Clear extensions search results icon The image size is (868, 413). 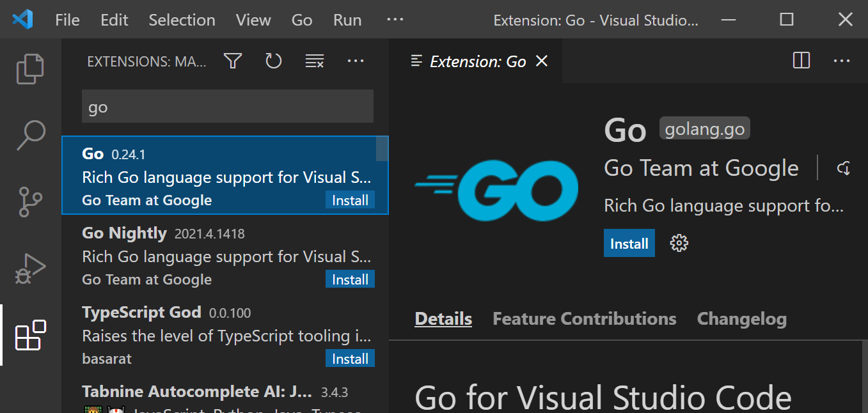(315, 61)
